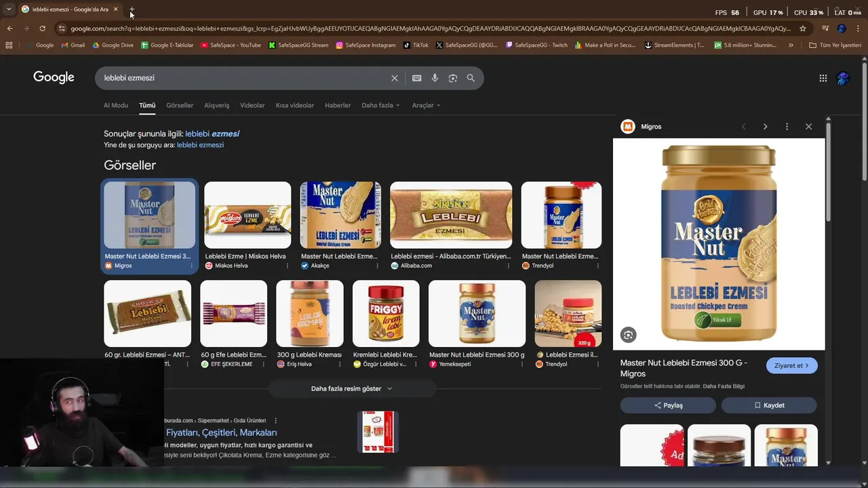Screen dimensions: 868x488
Task: Click the Paylaş button
Action: 668,405
